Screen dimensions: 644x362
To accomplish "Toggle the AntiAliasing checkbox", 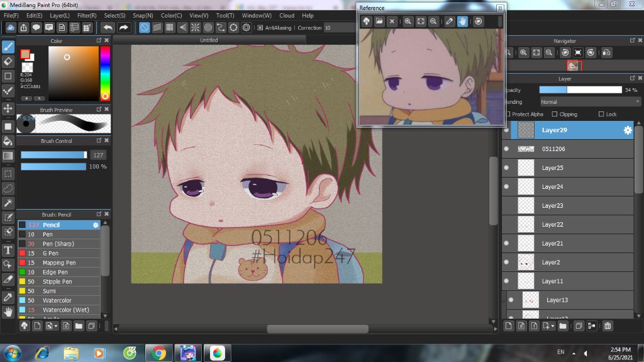I will pos(260,28).
